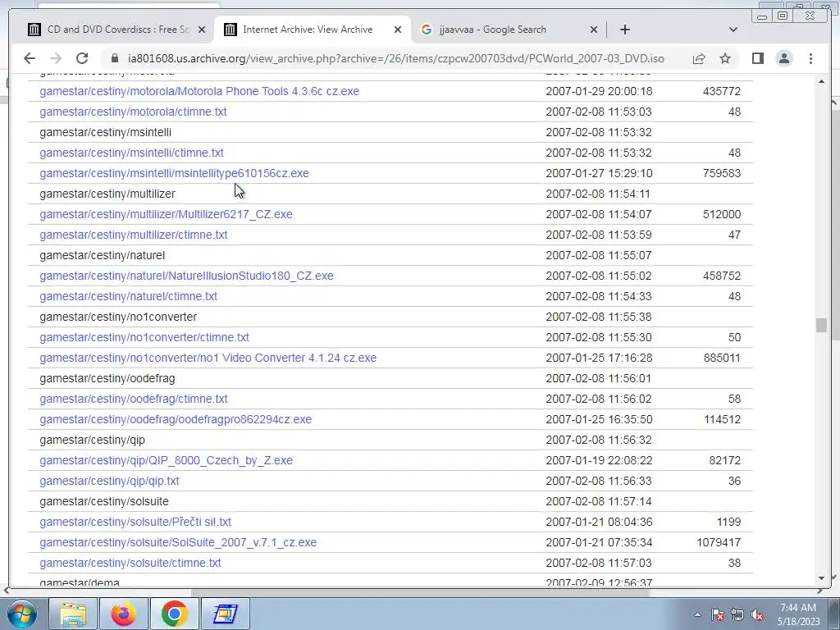Select gamestar/cestiny/multilizer directory text
The width and height of the screenshot is (840, 630).
(107, 194)
